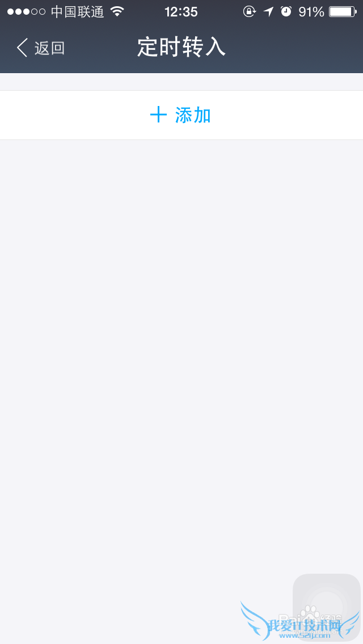
Task: Click the 中国联通 carrier name
Action: pyautogui.click(x=78, y=12)
